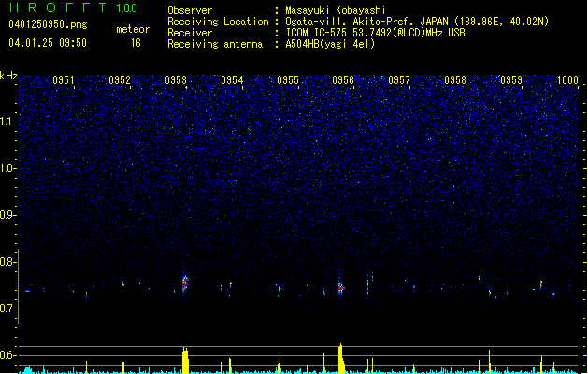
Task: Click the tallest yellow power bar near 0956
Action: tap(341, 358)
